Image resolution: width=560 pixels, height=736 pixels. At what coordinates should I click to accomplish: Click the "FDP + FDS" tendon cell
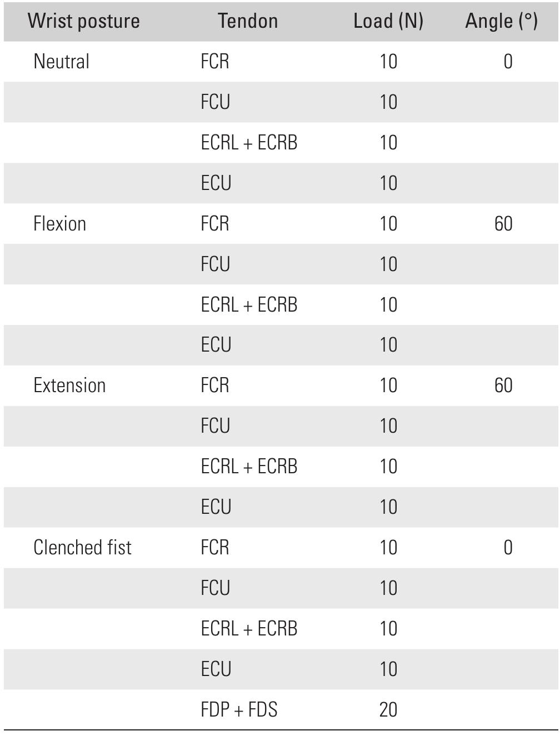[x=239, y=710]
